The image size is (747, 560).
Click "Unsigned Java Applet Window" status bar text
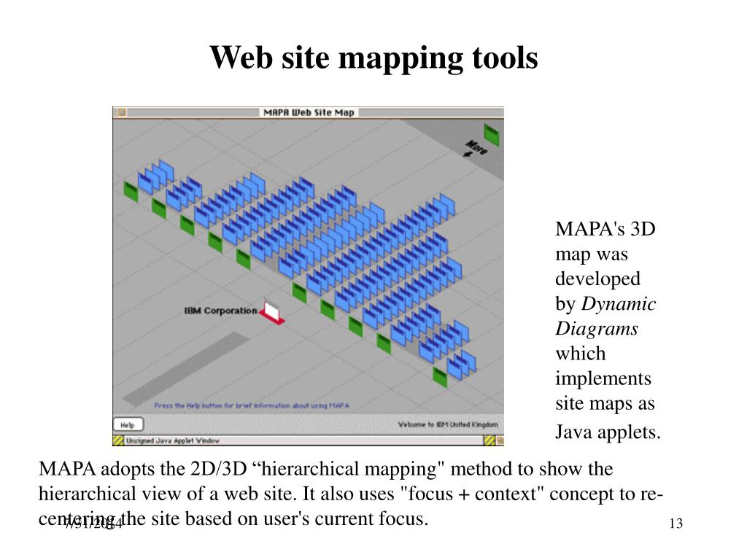[173, 440]
